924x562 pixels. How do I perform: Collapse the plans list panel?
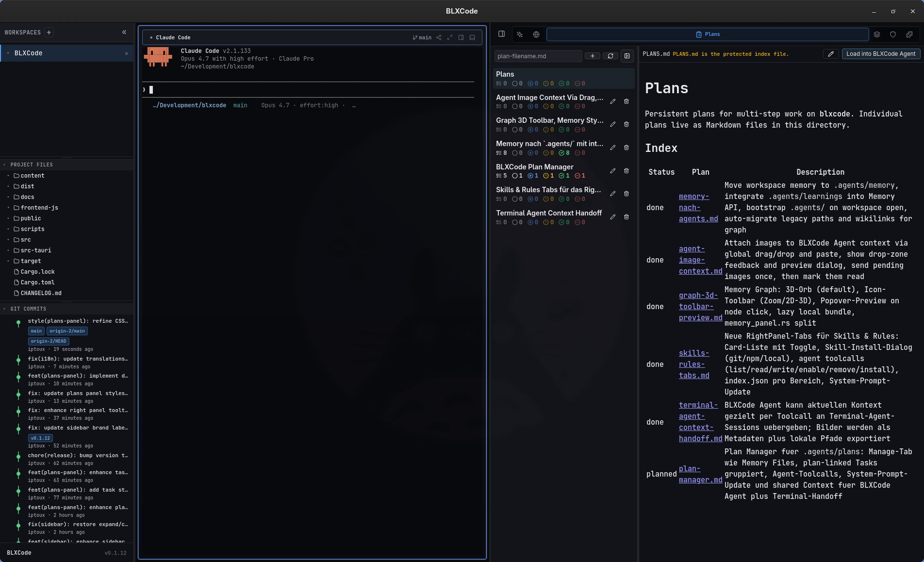tap(627, 56)
